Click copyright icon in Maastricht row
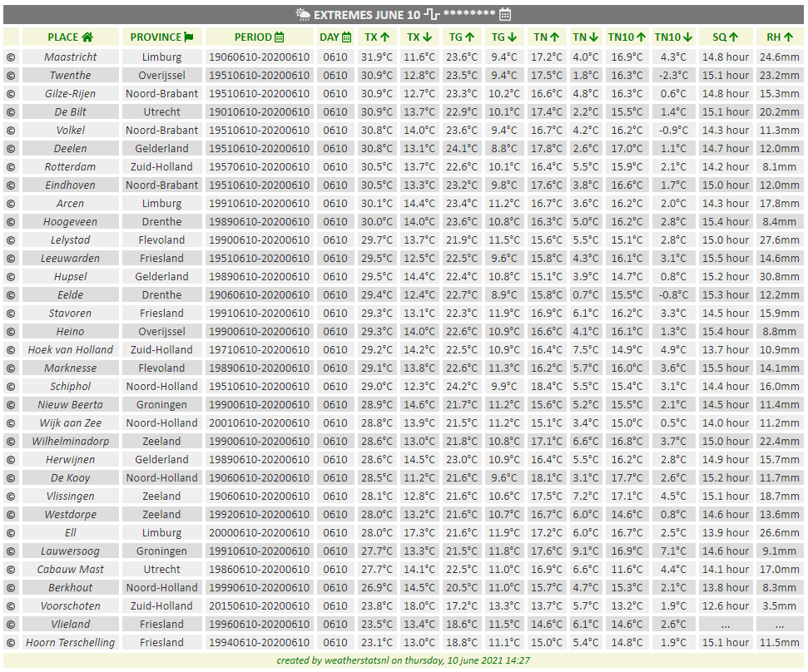The width and height of the screenshot is (808, 672). pyautogui.click(x=11, y=57)
